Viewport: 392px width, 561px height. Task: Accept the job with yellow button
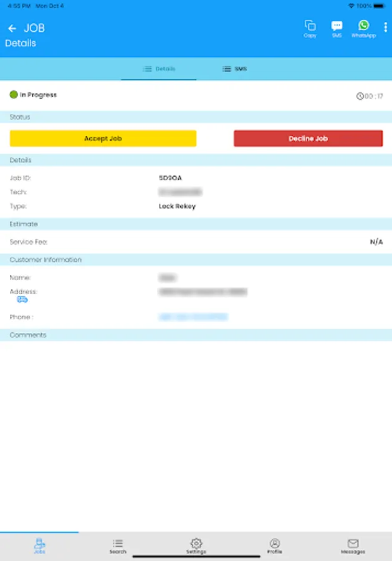pos(103,138)
